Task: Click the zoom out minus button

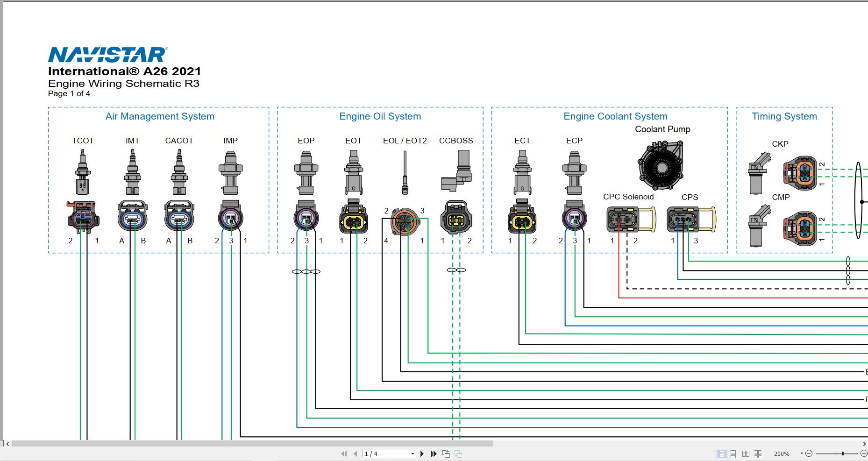Action: [x=809, y=454]
